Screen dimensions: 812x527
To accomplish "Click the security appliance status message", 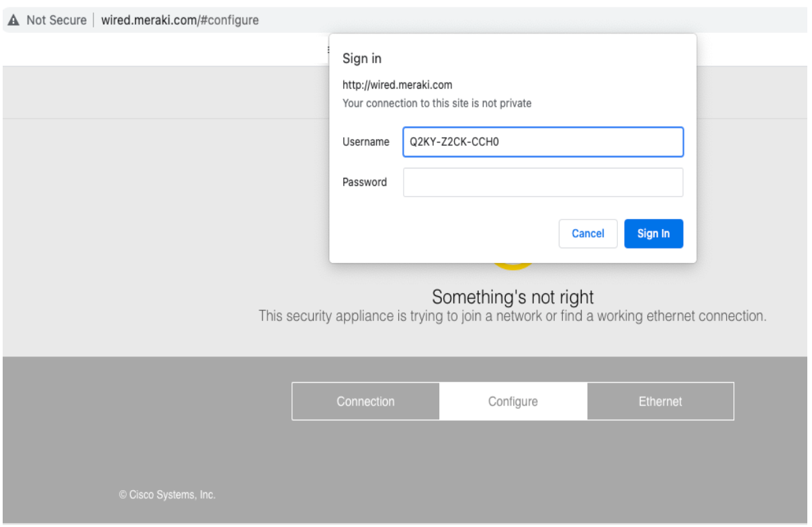I will click(x=512, y=316).
